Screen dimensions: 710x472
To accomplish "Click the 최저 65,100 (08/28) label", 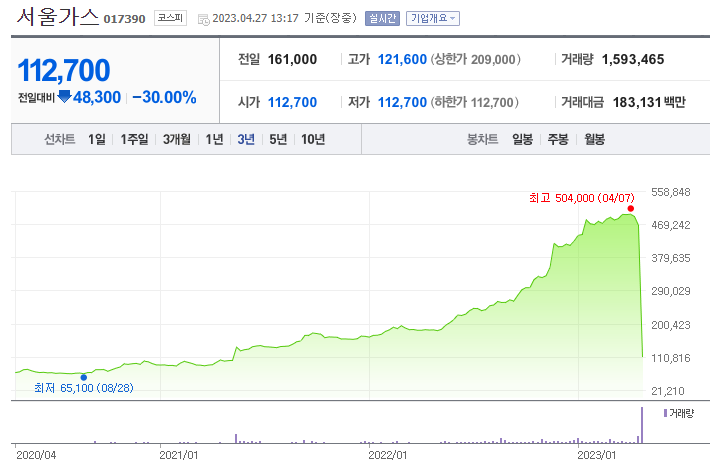I will (84, 388).
